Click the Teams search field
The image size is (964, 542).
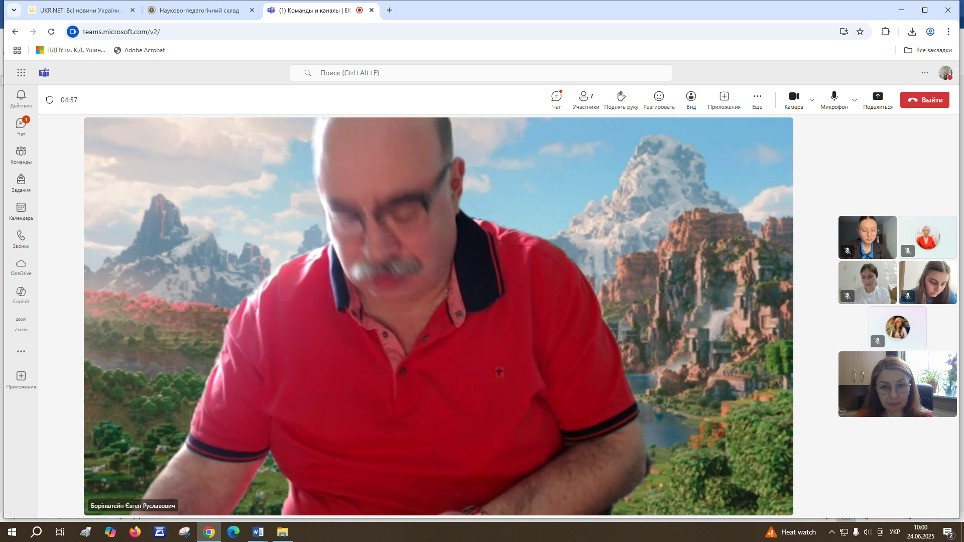pyautogui.click(x=480, y=73)
